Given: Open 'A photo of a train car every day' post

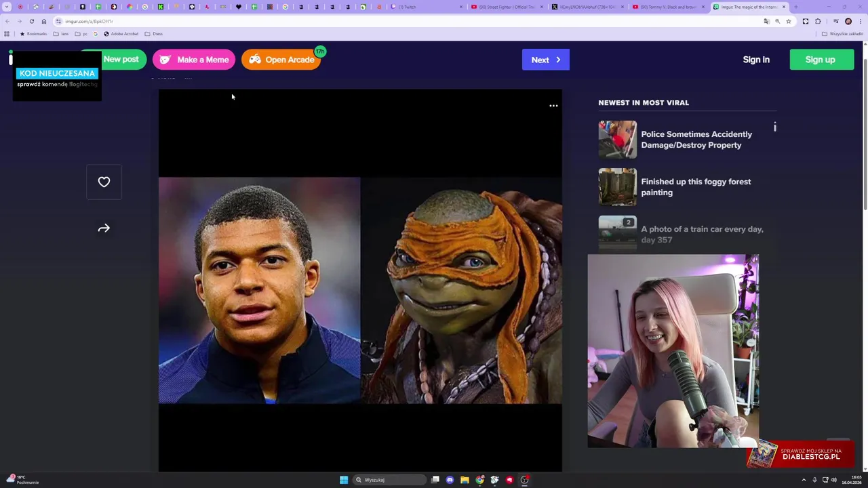Looking at the screenshot, I should [702, 235].
